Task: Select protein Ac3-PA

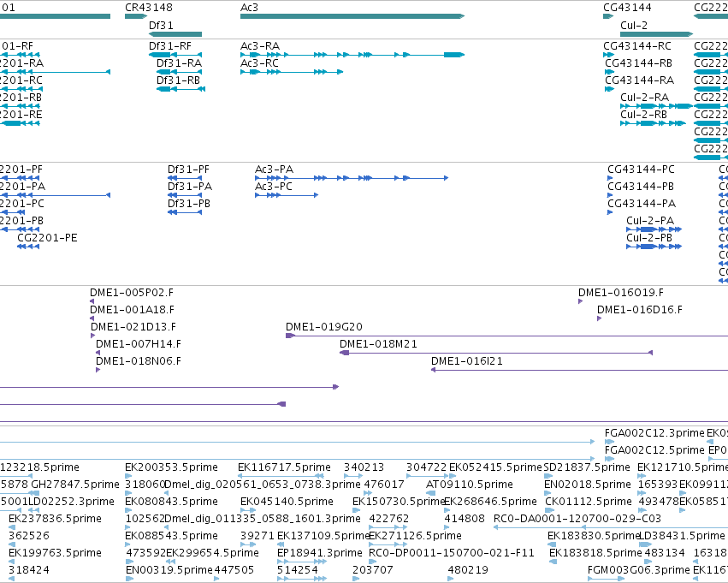Action: (x=352, y=178)
